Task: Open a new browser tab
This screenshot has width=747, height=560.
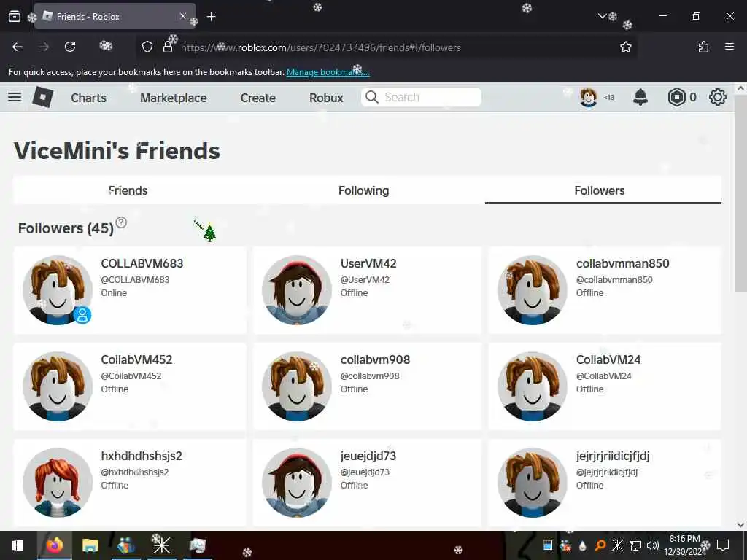Action: tap(211, 17)
